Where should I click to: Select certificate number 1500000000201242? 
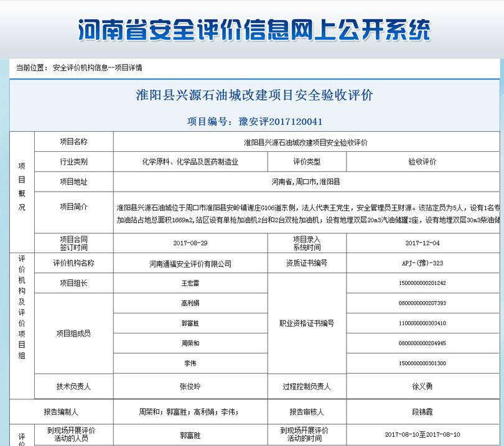422,283
